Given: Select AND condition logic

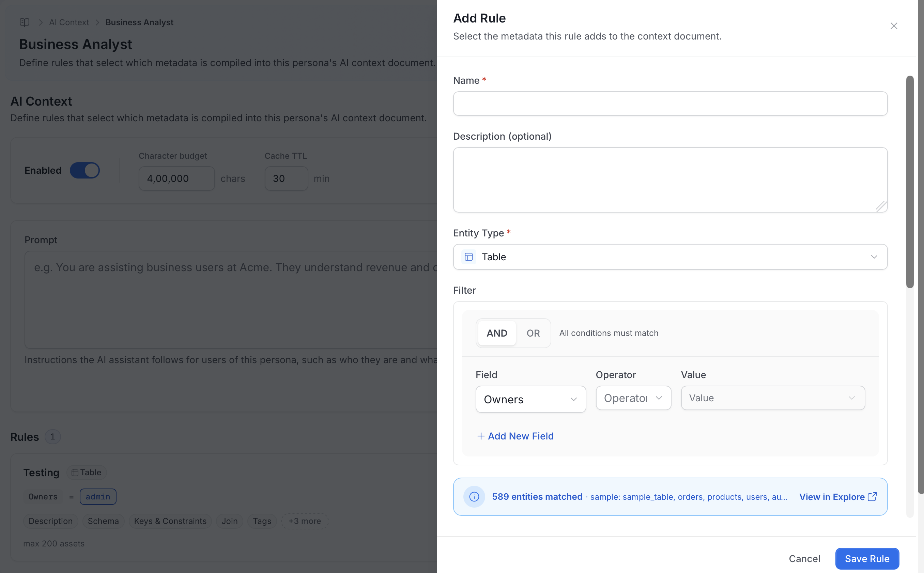Looking at the screenshot, I should pyautogui.click(x=497, y=333).
